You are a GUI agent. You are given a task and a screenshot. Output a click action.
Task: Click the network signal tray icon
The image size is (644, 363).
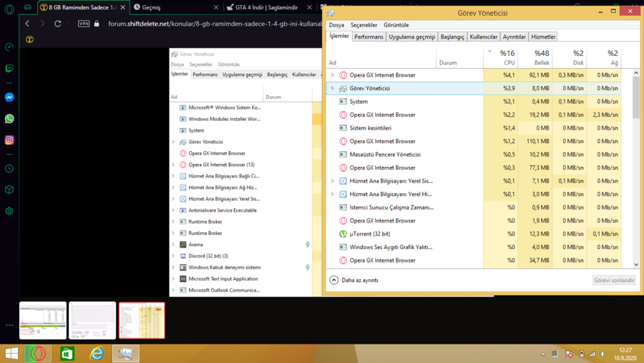(x=592, y=354)
